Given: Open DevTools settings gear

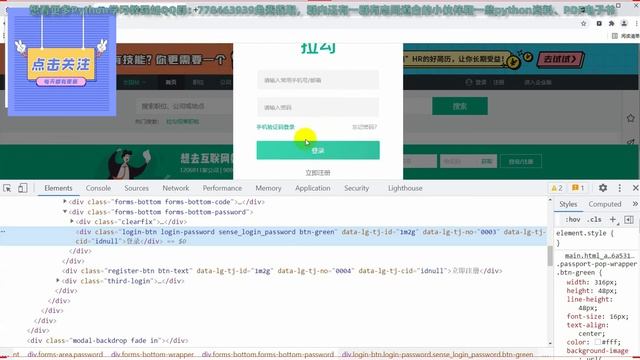Looking at the screenshot, I should pos(602,188).
